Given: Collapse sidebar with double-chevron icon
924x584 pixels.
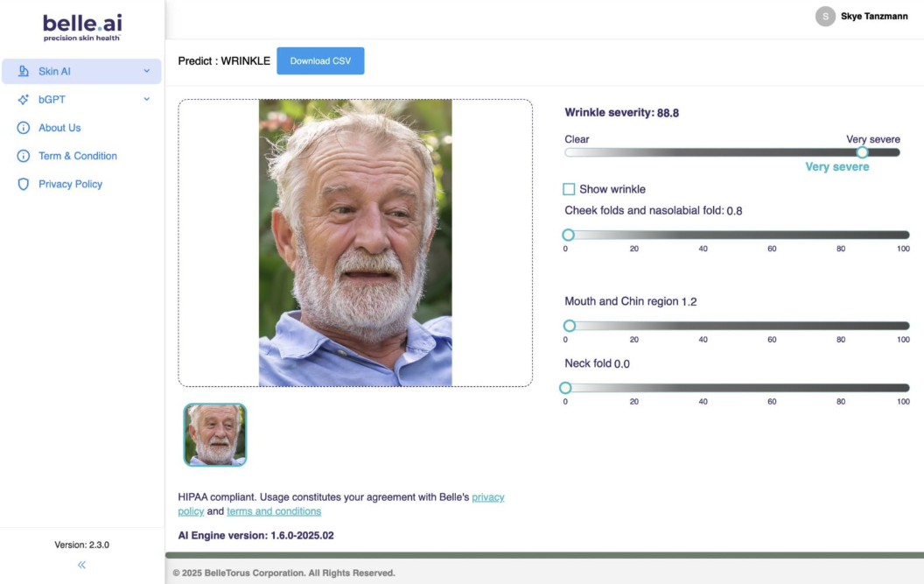Looking at the screenshot, I should [82, 565].
